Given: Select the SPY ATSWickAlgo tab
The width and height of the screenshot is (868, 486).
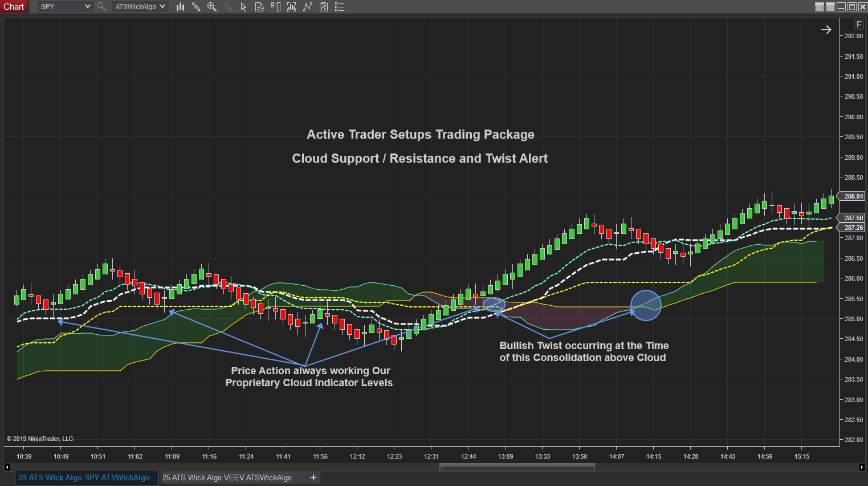Looking at the screenshot, I should click(85, 477).
